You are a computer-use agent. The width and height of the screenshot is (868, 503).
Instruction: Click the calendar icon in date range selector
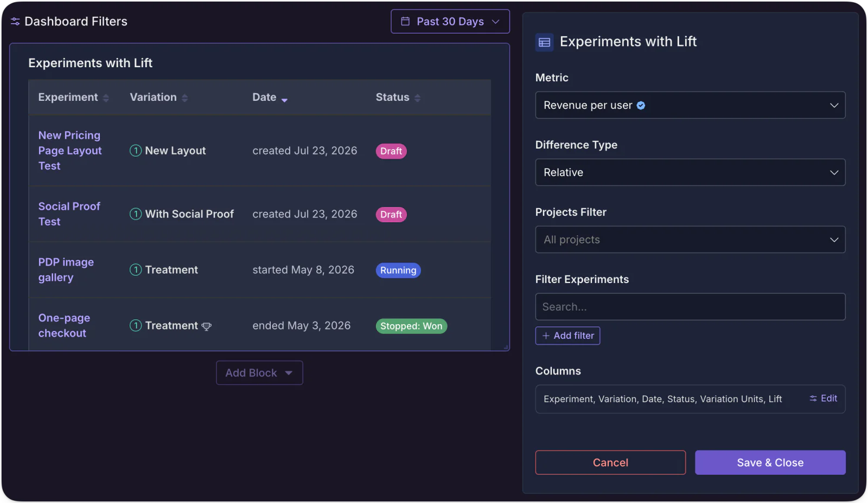[405, 22]
